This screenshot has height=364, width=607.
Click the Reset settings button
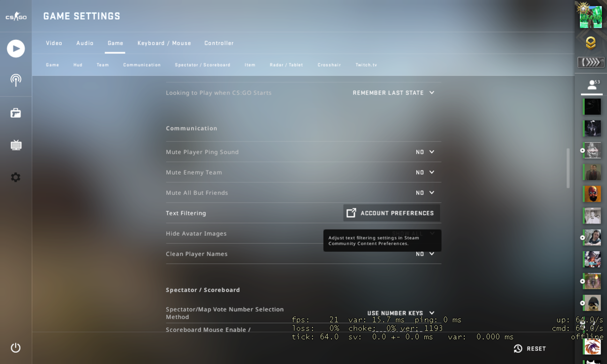tap(530, 348)
